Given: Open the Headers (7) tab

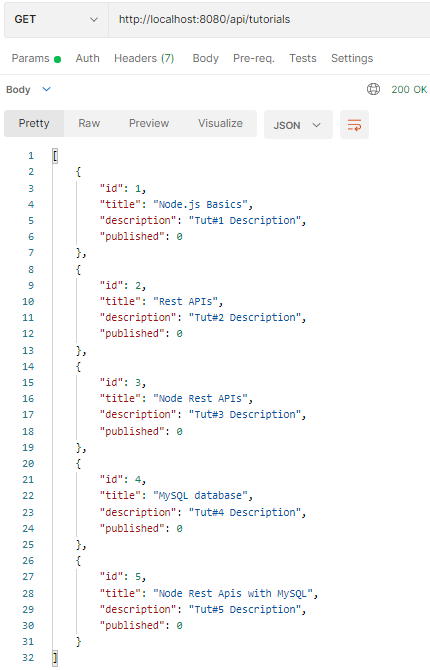Looking at the screenshot, I should tap(144, 59).
